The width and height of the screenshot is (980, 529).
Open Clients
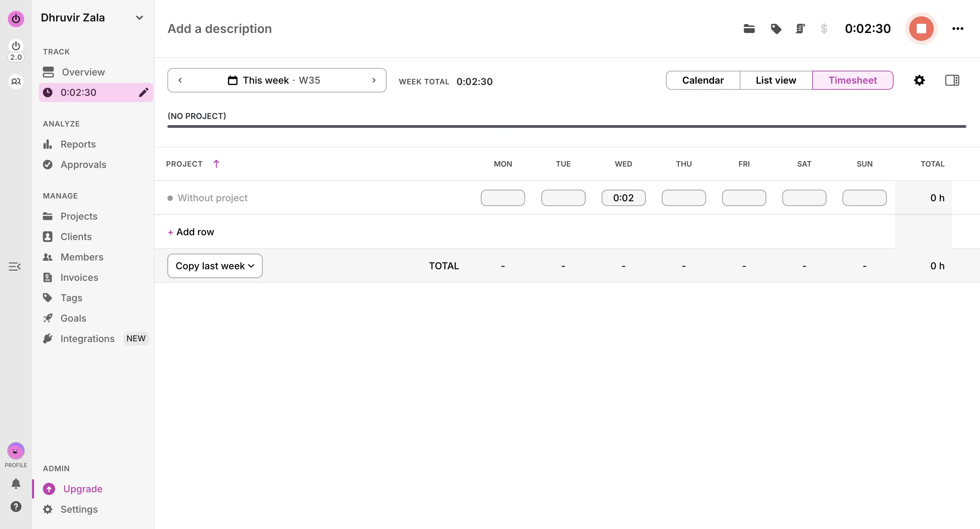point(76,237)
